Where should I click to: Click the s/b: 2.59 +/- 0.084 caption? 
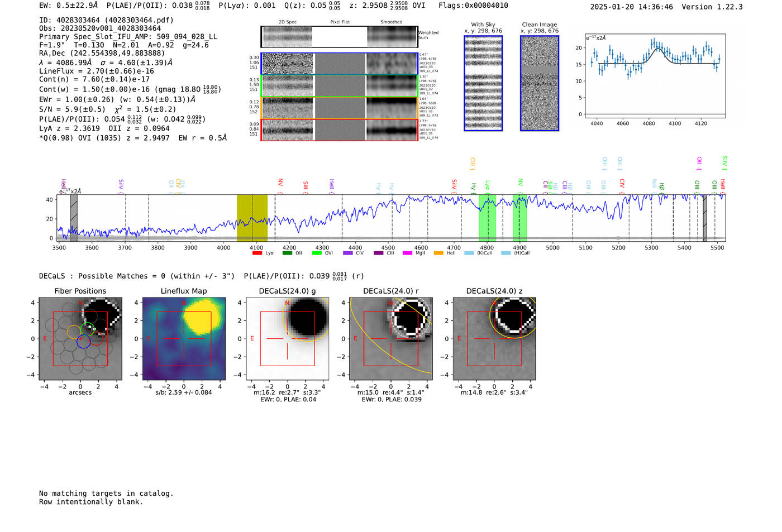click(x=184, y=392)
